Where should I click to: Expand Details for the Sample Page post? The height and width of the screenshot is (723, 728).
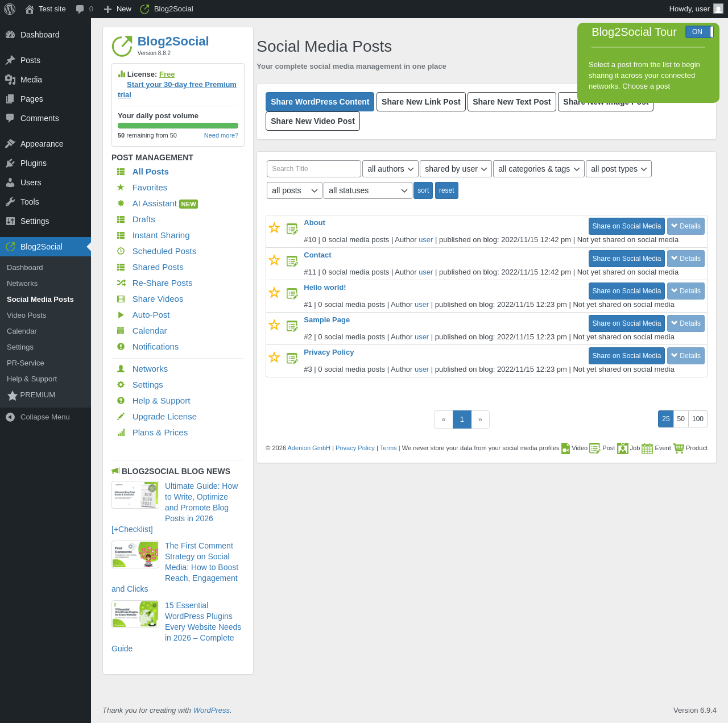[686, 323]
